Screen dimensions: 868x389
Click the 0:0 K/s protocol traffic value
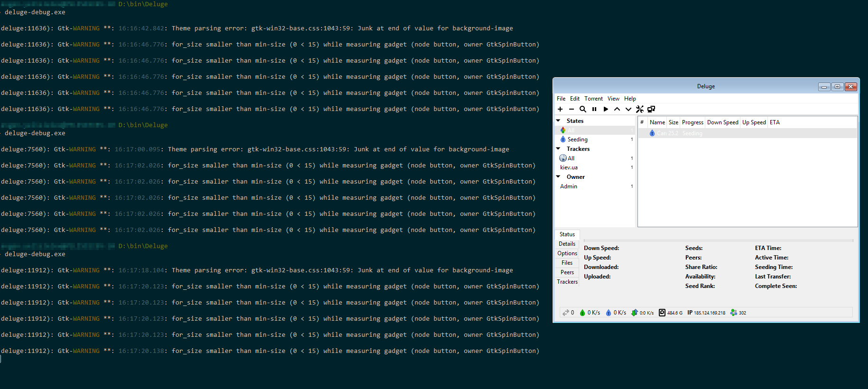[x=646, y=313]
